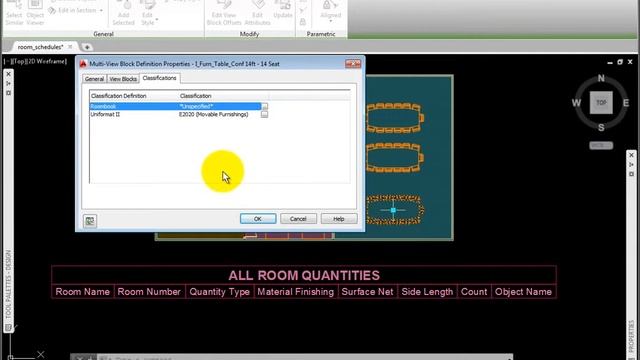
Task: Select the Uniformat II classification row
Action: point(175,114)
